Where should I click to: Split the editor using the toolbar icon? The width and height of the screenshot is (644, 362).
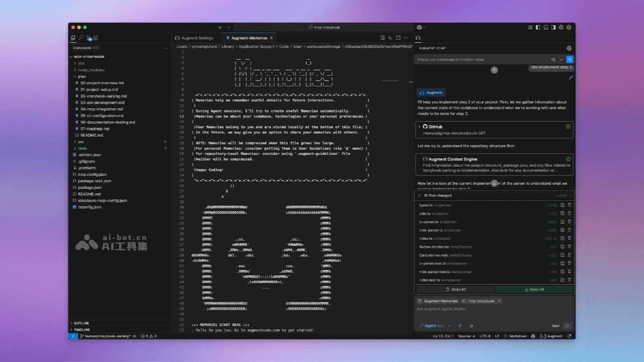point(399,38)
